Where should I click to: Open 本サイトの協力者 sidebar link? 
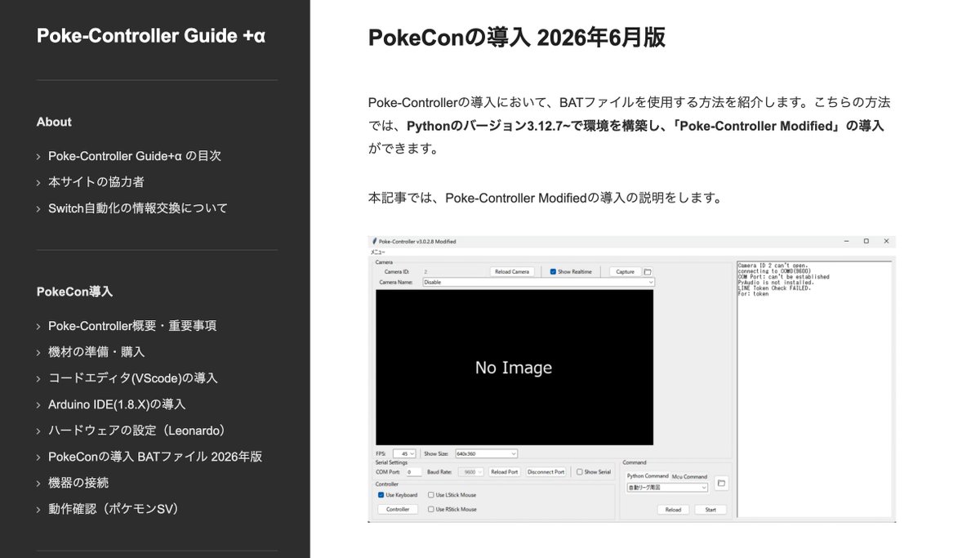click(96, 181)
